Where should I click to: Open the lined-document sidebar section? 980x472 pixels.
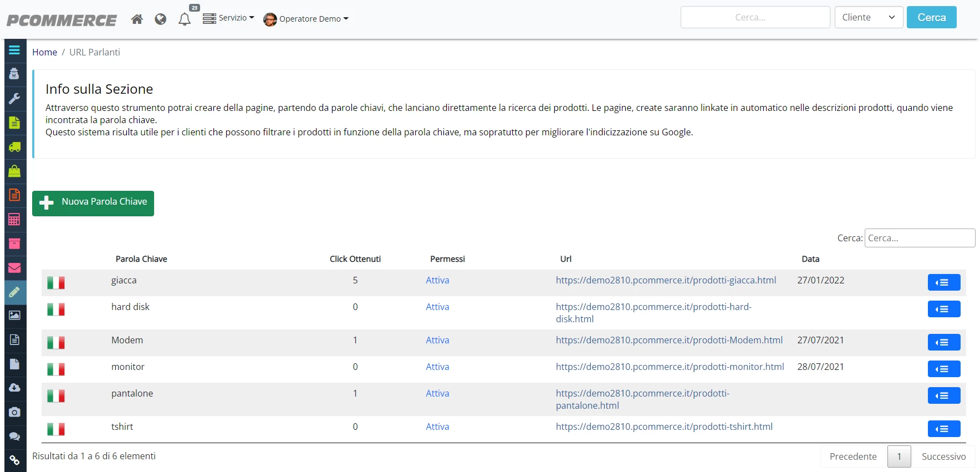[x=14, y=339]
